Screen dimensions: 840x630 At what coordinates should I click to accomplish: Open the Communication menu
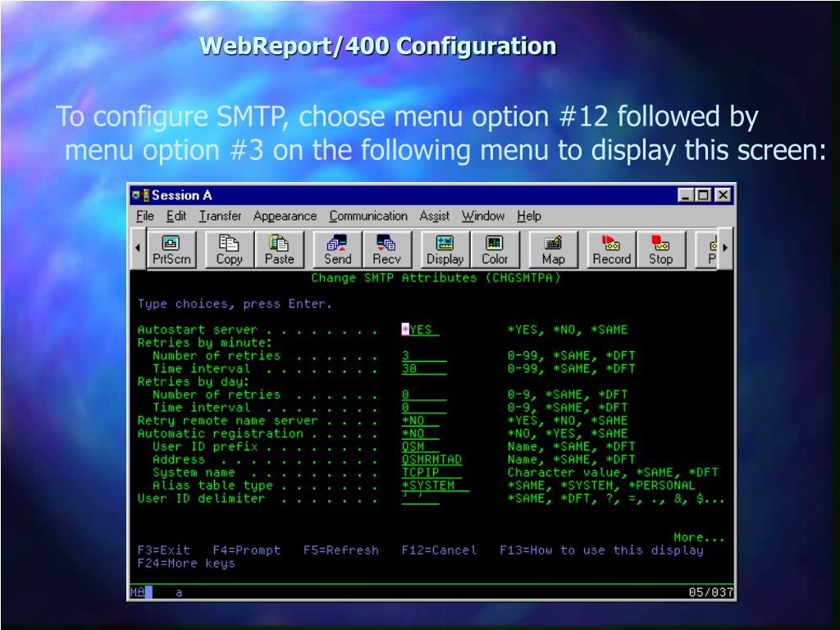[x=368, y=216]
